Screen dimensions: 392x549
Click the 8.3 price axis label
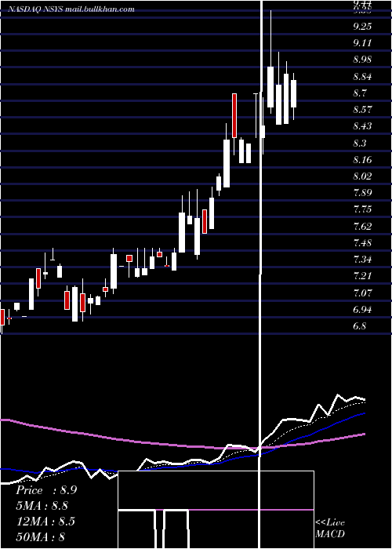(359, 143)
